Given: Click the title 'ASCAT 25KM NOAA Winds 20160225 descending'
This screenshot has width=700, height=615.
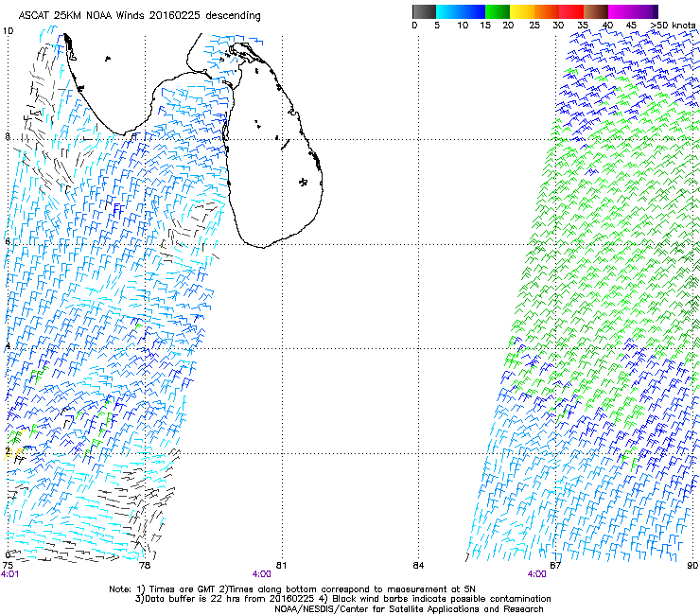Looking at the screenshot, I should click(x=139, y=16).
